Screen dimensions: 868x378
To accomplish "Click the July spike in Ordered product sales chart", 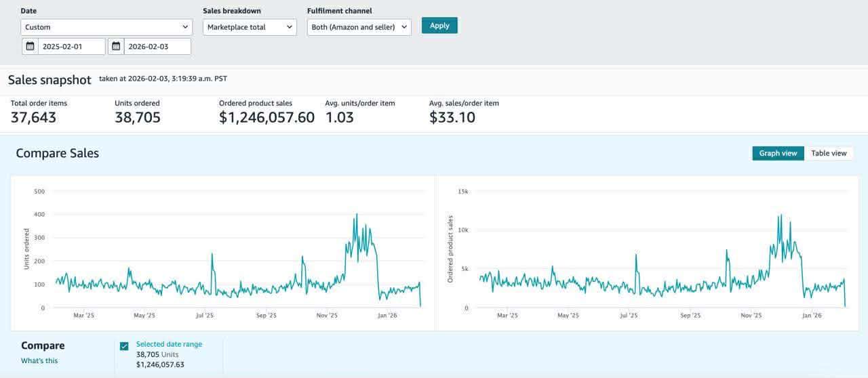I will coord(636,255).
